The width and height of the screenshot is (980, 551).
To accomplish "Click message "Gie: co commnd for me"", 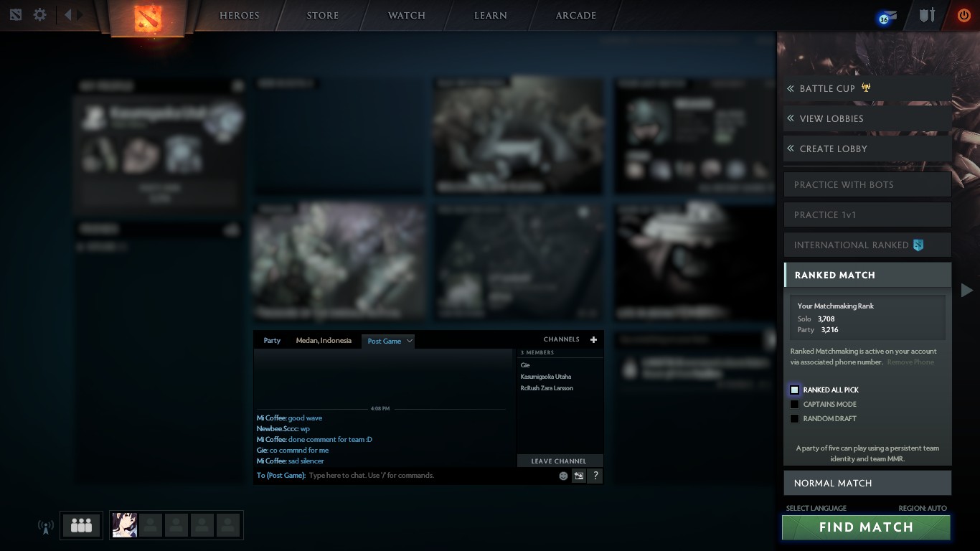I will [x=293, y=451].
